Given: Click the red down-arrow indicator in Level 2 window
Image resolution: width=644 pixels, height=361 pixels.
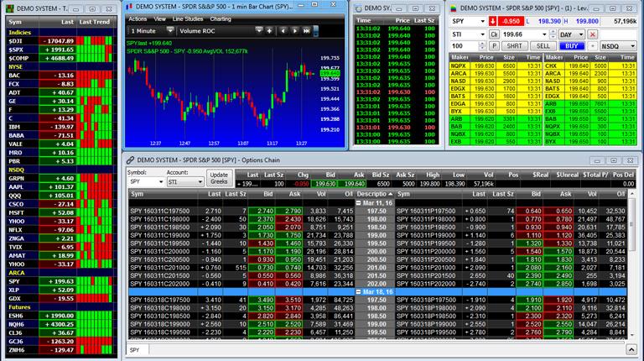Looking at the screenshot, I should [492, 21].
